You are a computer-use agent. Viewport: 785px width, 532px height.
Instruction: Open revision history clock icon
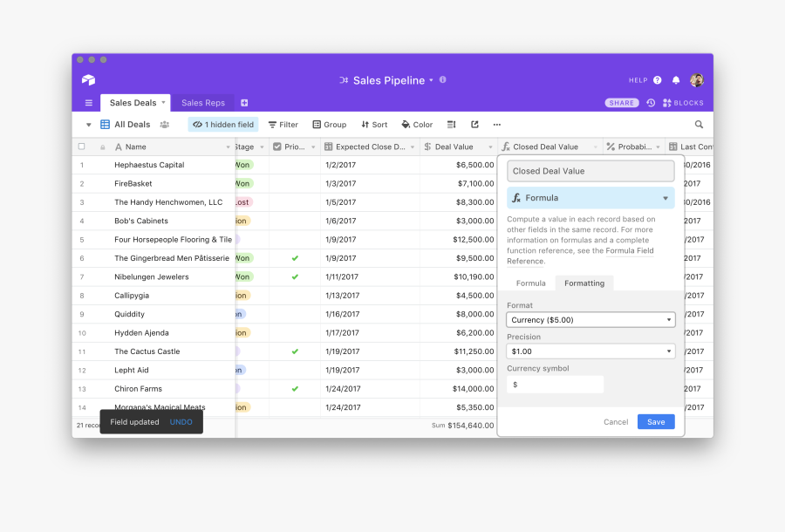[x=651, y=103]
